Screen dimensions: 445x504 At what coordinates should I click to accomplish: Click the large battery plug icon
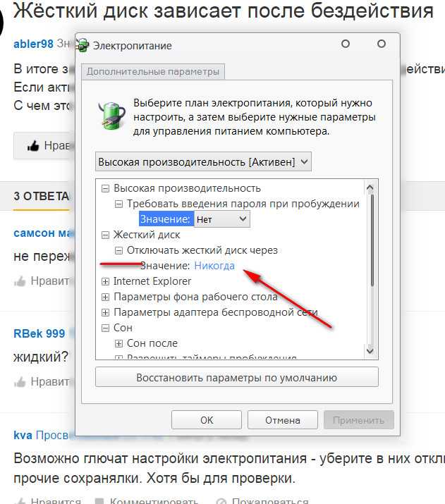[x=111, y=115]
